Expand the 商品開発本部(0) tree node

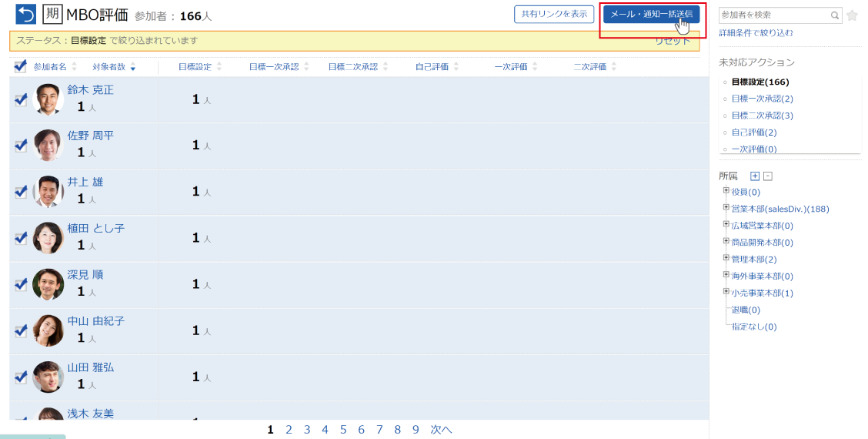click(726, 240)
